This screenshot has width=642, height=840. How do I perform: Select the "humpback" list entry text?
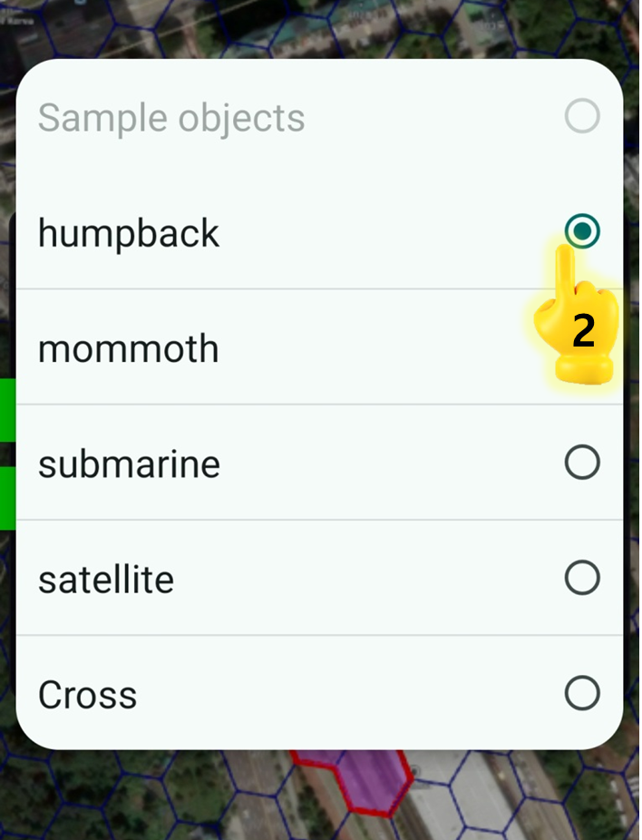(x=129, y=233)
